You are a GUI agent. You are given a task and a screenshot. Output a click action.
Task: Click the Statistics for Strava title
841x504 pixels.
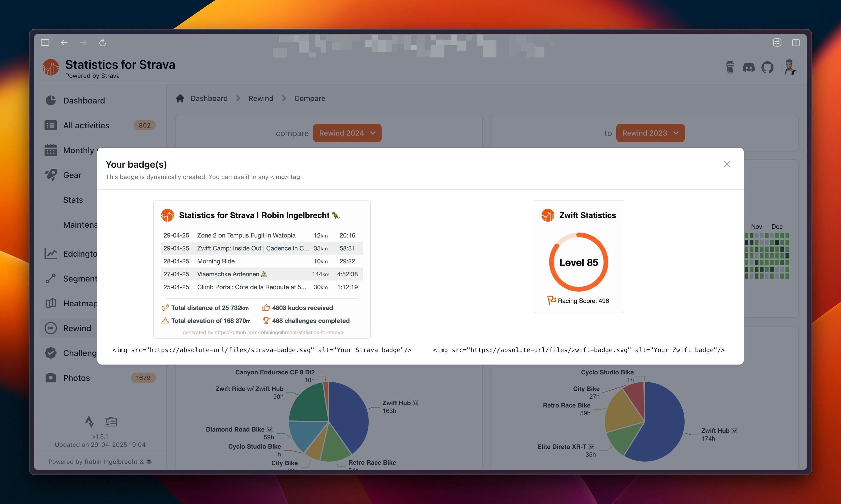coord(120,64)
